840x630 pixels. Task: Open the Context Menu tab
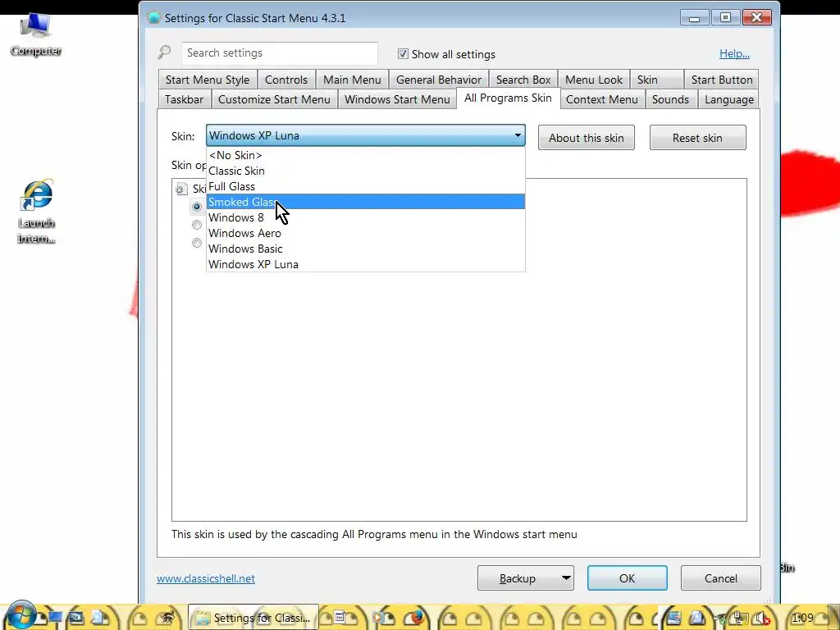tap(601, 99)
